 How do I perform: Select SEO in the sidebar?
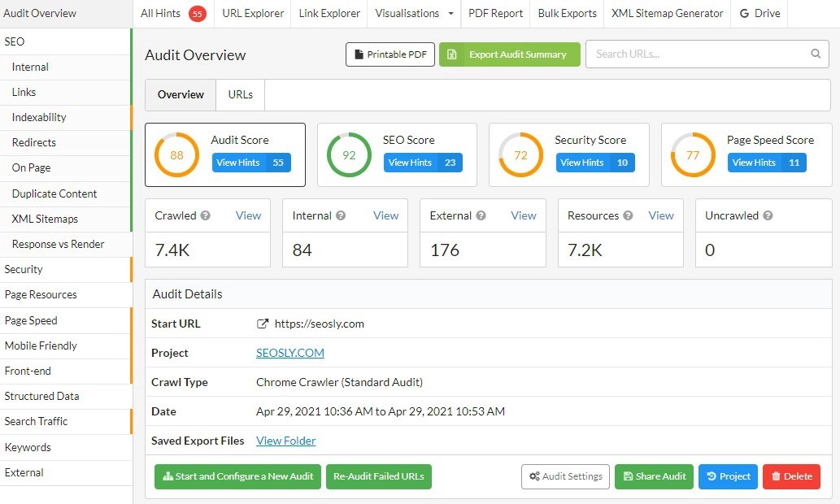pos(65,41)
